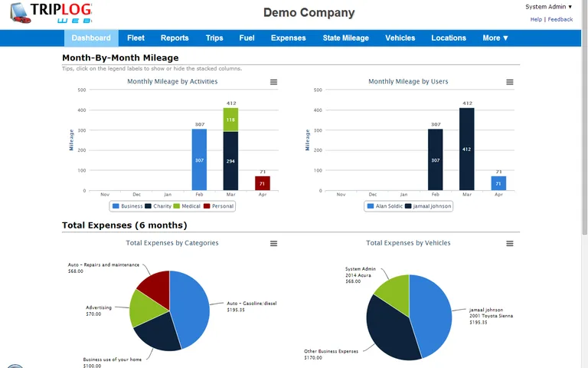Click the March Medical green bar segment
Viewport: 588px width, 368px height.
(230, 120)
